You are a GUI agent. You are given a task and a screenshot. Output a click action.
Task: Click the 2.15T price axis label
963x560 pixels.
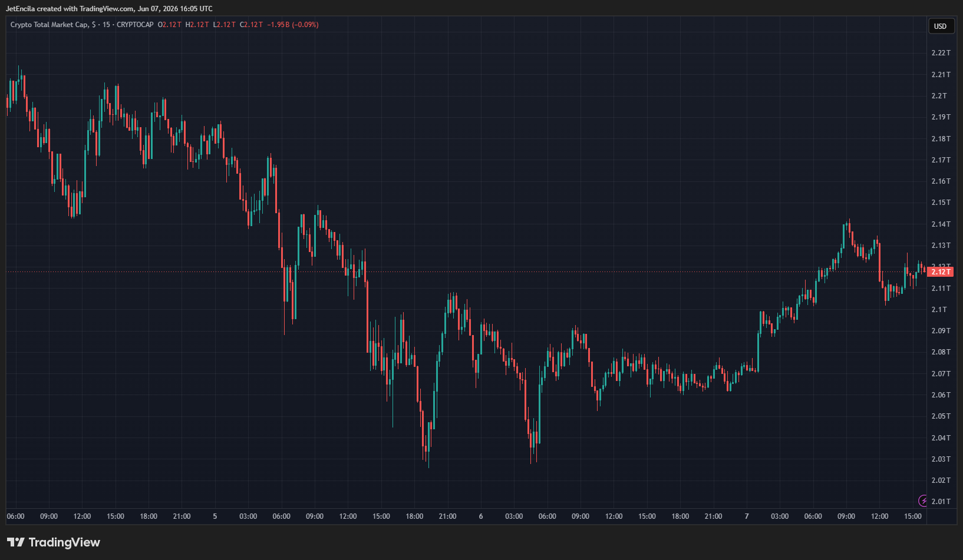pos(941,203)
